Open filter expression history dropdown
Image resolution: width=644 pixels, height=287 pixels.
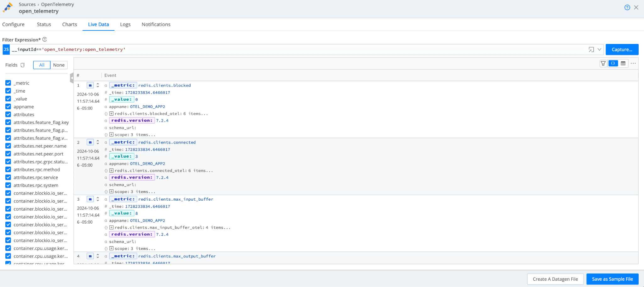(599, 50)
